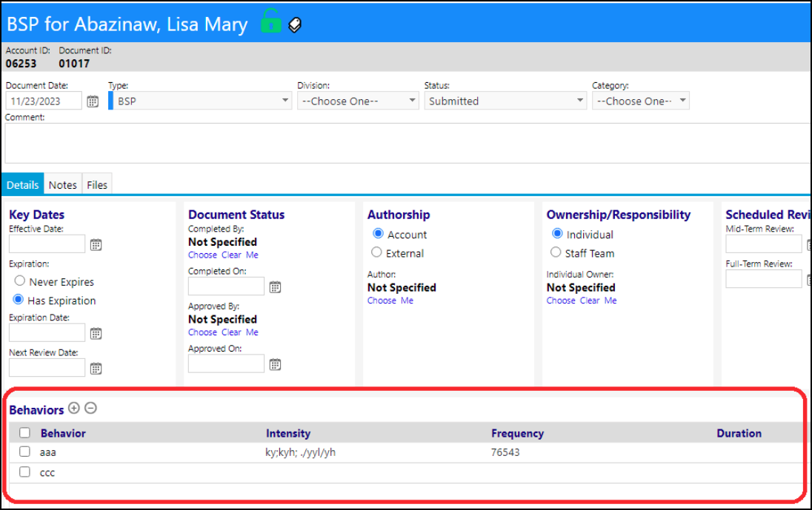812x510 pixels.
Task: Click the Effective Date input field
Action: [47, 244]
